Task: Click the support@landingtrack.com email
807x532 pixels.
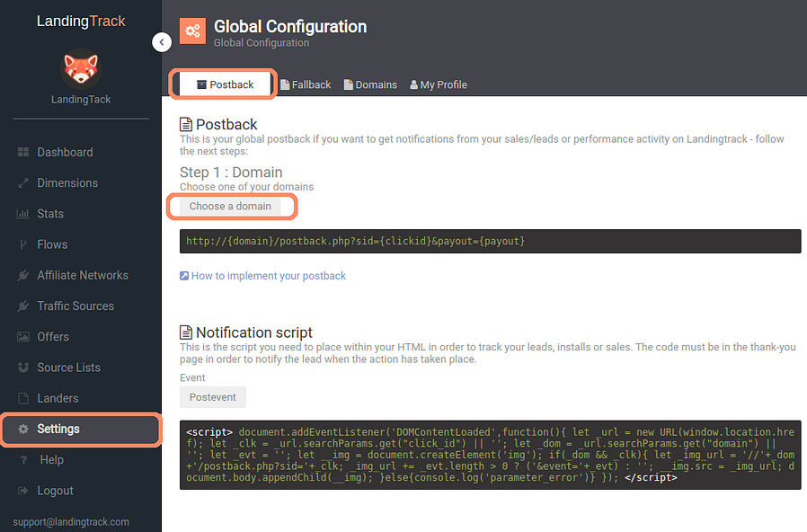Action: click(71, 522)
